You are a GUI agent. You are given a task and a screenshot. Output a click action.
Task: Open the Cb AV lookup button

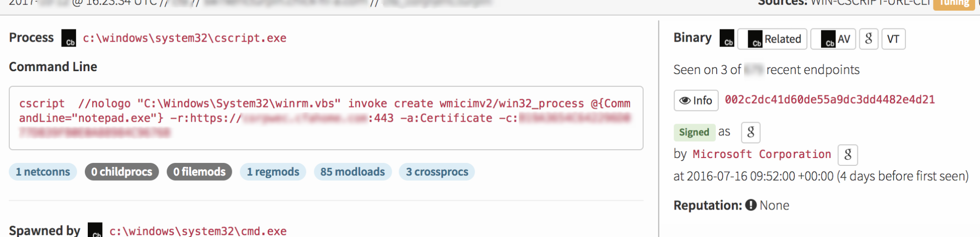click(833, 39)
